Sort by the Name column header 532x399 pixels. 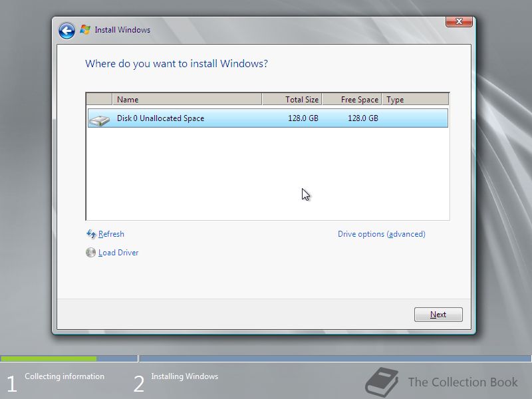coord(187,99)
